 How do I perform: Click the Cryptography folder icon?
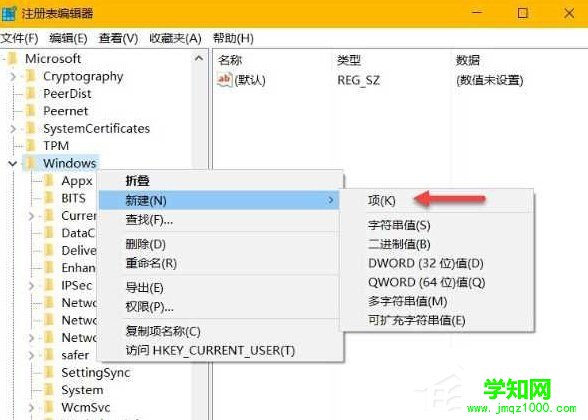click(x=31, y=76)
